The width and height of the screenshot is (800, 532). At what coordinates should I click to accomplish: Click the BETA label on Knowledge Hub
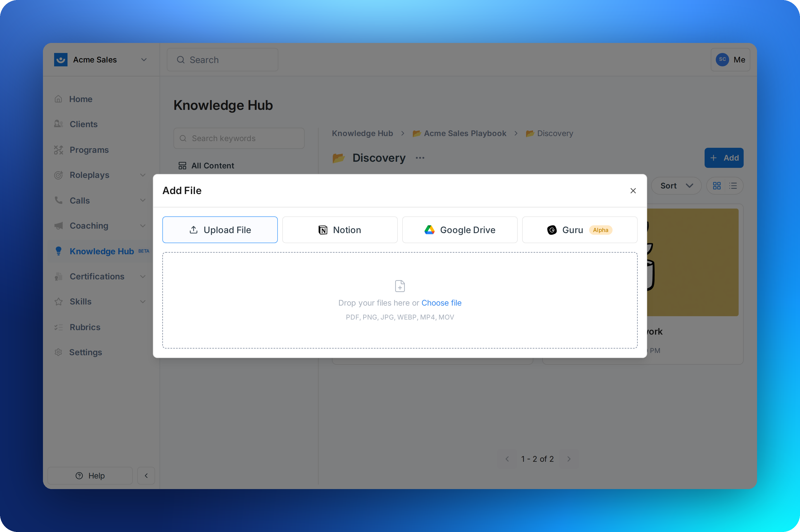coord(144,251)
